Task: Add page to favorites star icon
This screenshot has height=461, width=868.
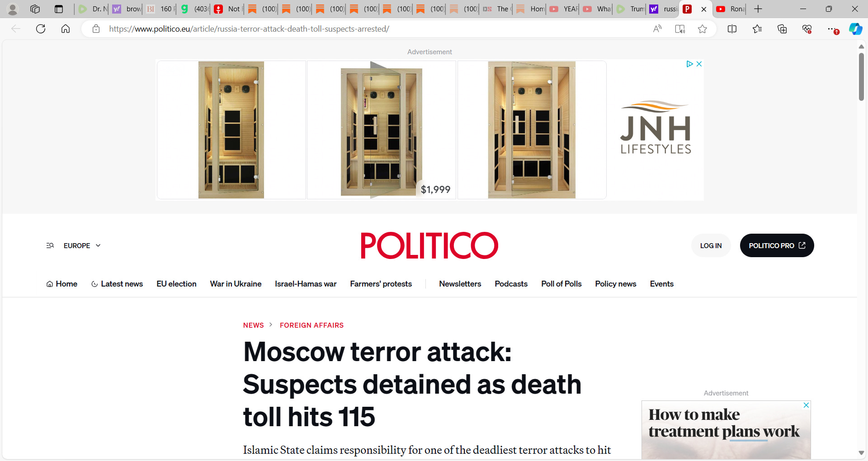Action: (x=703, y=29)
